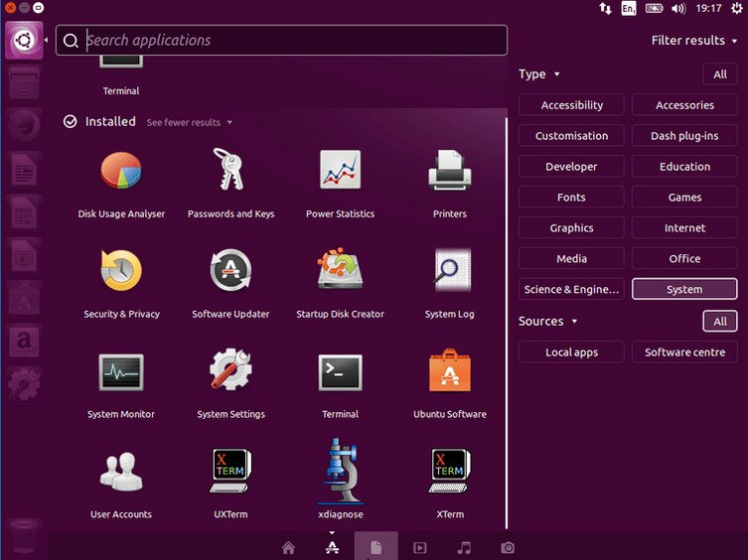Viewport: 748px width, 560px height.
Task: Disable the active System filter
Action: (x=684, y=289)
